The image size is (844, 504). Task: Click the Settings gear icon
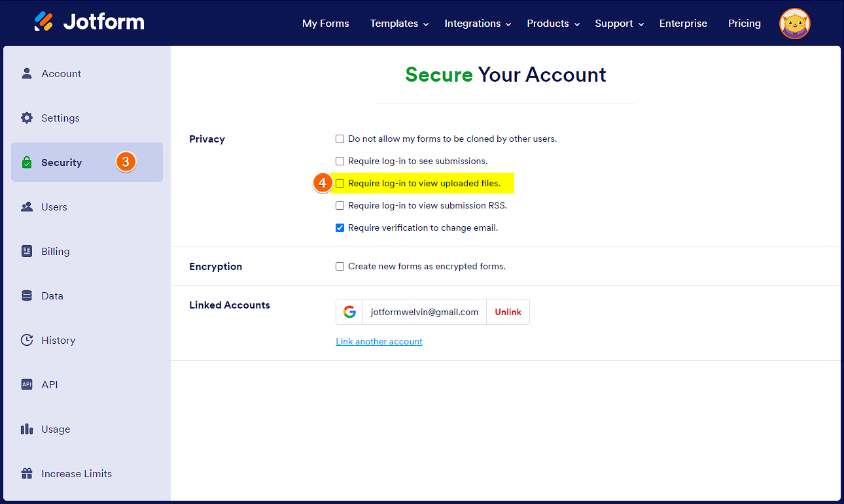27,118
